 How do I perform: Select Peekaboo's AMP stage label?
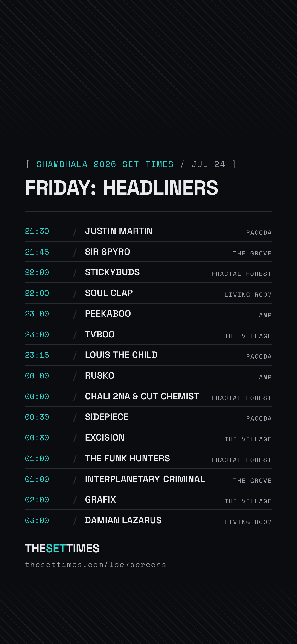265,315
